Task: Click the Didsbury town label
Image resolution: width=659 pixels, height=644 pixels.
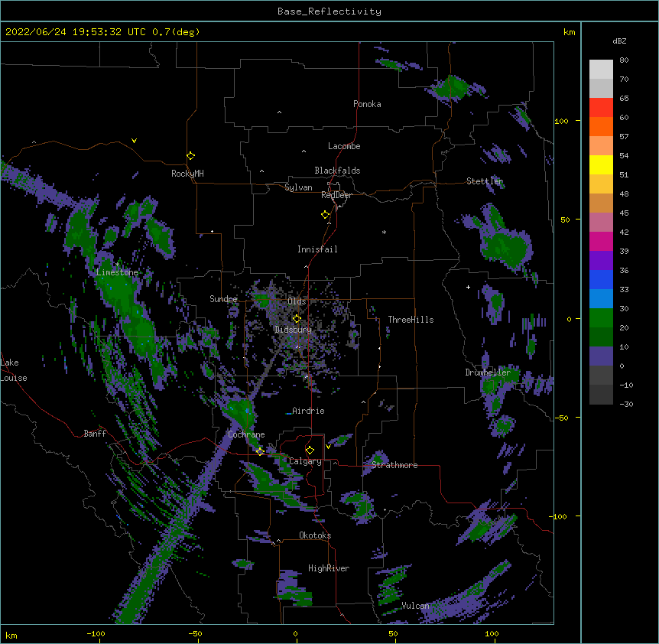Action: (294, 330)
